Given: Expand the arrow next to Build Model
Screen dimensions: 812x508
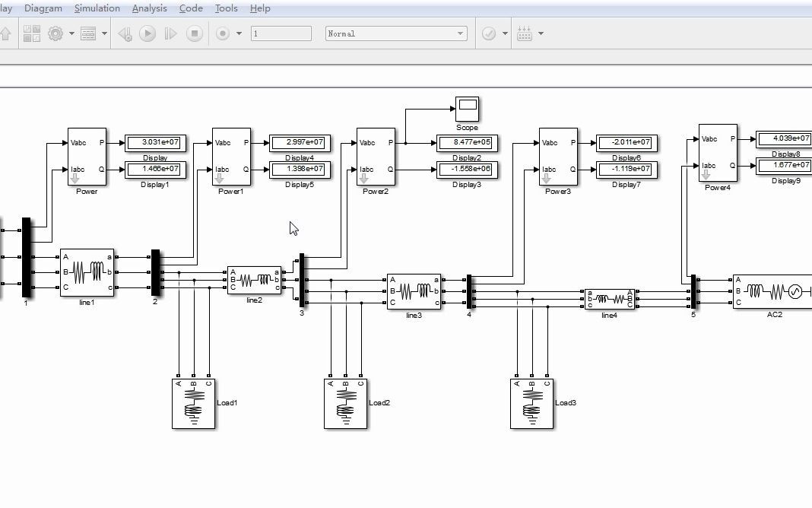Looking at the screenshot, I should pos(541,33).
